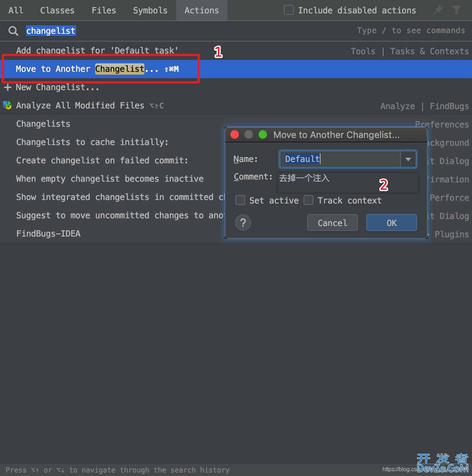Click the FindBugs icon for Analyze All Modified Files
The width and height of the screenshot is (472, 476).
tap(7, 105)
